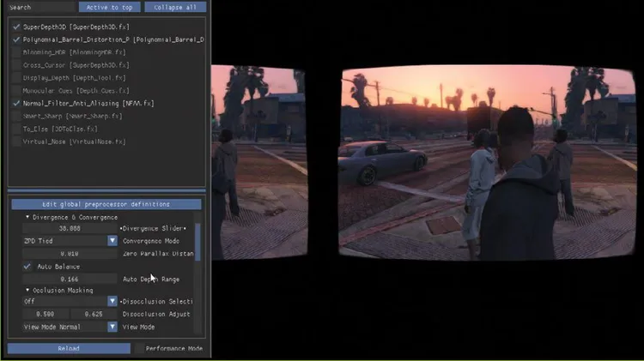This screenshot has width=644, height=361.
Task: Click Disocclusion Adjust first value 0.500
Action: coord(46,314)
